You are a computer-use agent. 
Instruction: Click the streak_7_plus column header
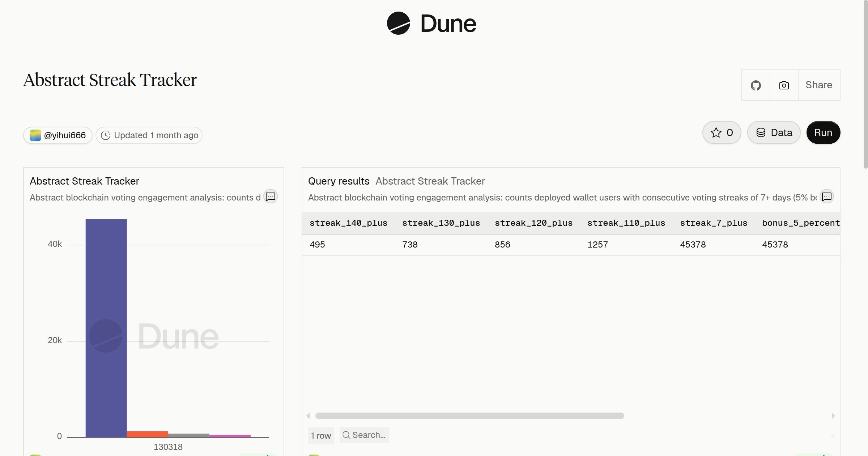714,223
